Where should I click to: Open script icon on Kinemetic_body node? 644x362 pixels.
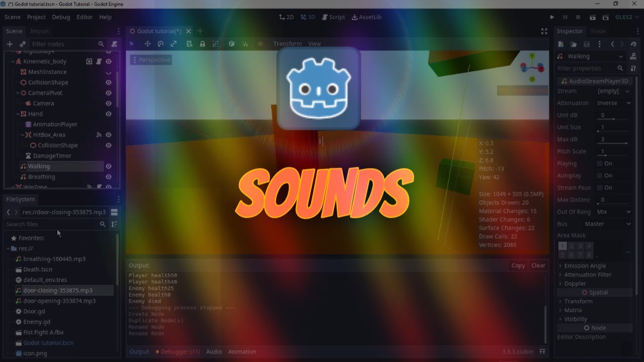tap(99, 61)
